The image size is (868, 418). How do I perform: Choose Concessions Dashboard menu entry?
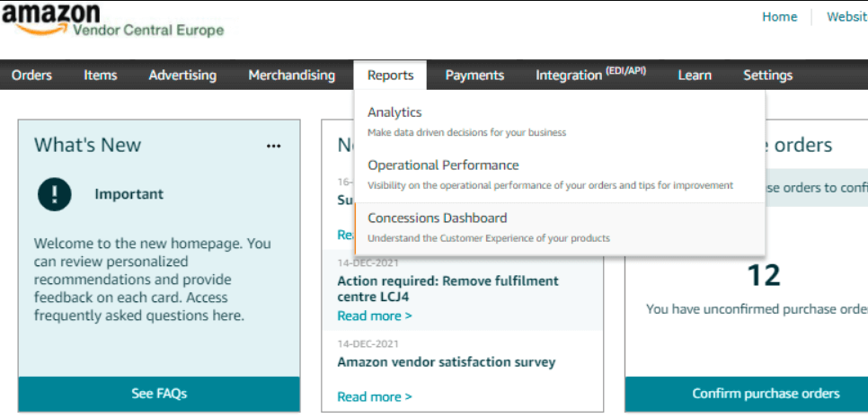pos(560,227)
